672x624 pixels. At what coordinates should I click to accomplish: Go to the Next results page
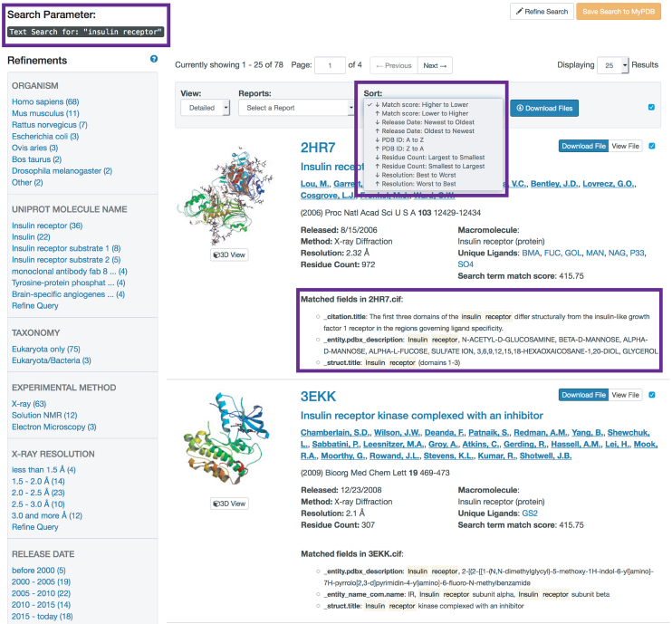[x=435, y=65]
